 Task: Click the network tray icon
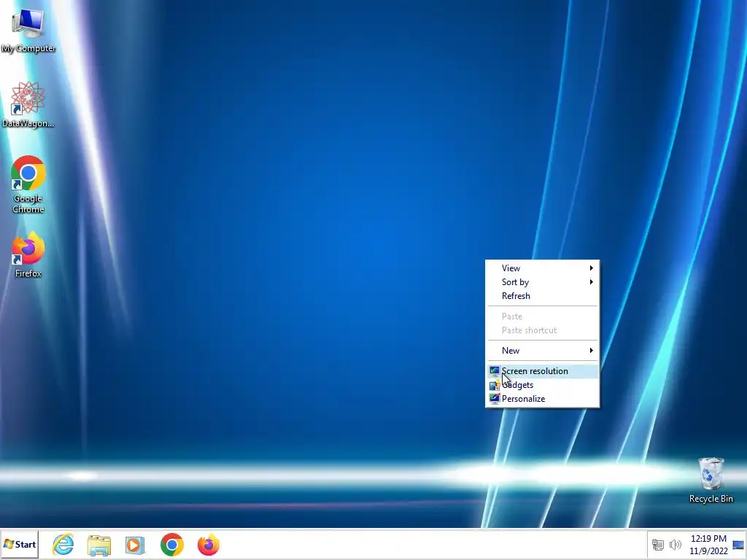tap(658, 544)
